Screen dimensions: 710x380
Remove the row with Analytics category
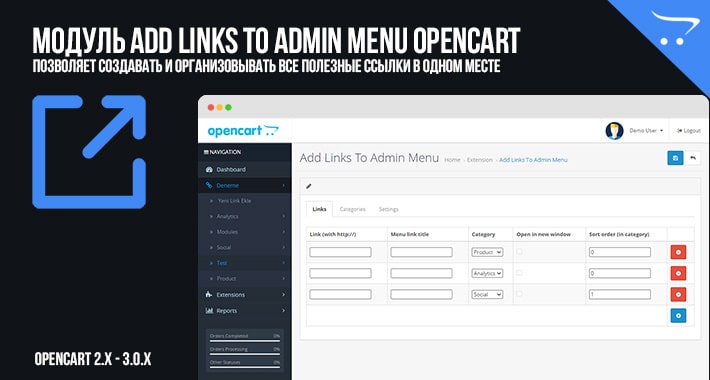(678, 273)
